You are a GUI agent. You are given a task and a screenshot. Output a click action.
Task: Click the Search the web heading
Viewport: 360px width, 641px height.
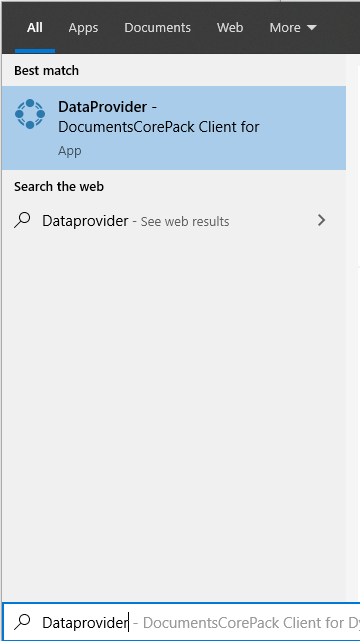coord(59,186)
